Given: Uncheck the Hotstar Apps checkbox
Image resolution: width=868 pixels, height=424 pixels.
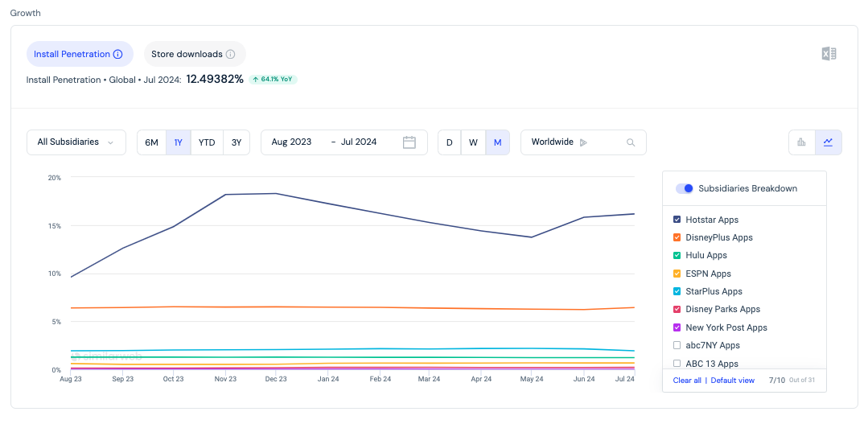Looking at the screenshot, I should (677, 220).
